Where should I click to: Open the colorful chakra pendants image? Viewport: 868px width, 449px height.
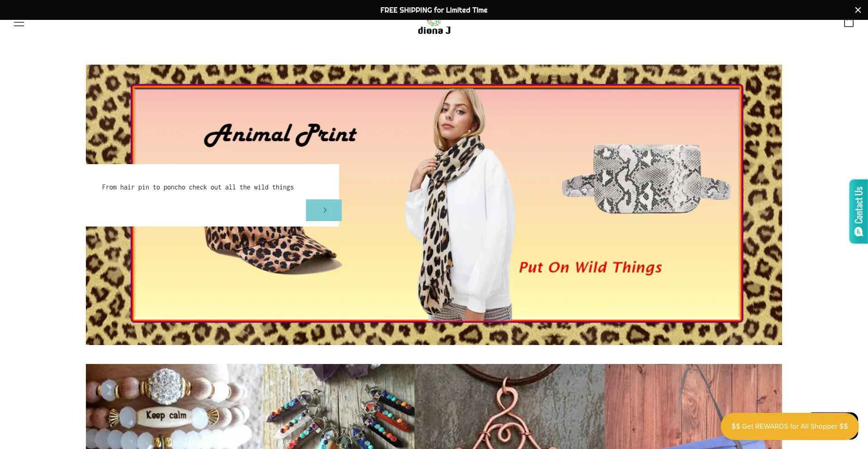339,406
